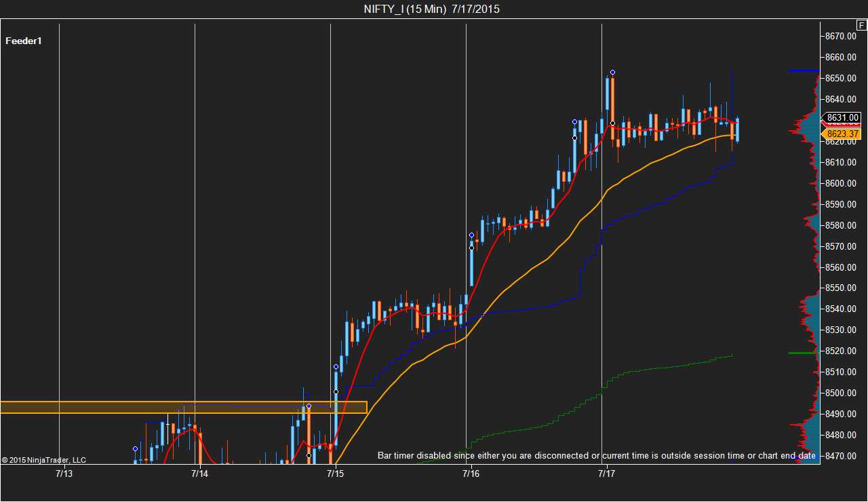Click the F button at chart corner
868x502 pixels.
tap(862, 25)
